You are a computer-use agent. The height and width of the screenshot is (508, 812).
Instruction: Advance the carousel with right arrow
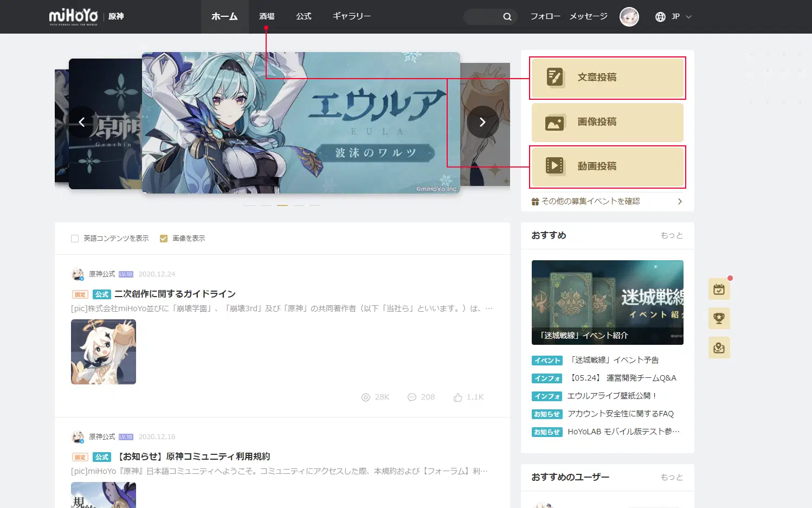[x=482, y=122]
